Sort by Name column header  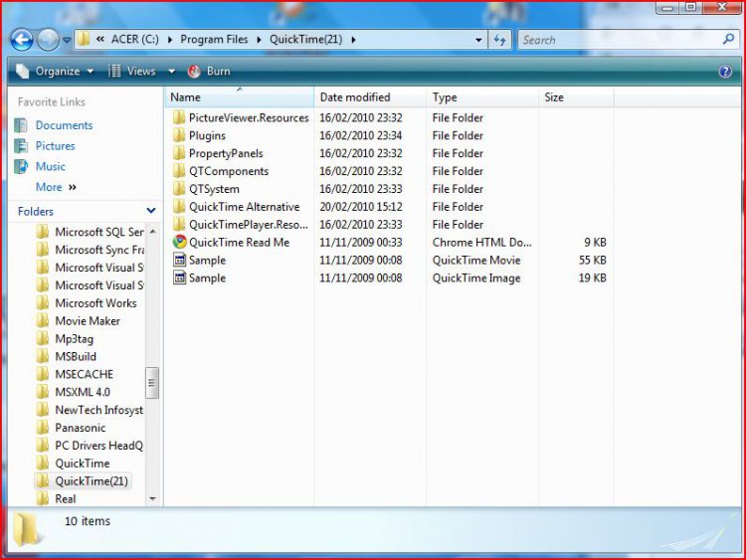click(x=240, y=97)
